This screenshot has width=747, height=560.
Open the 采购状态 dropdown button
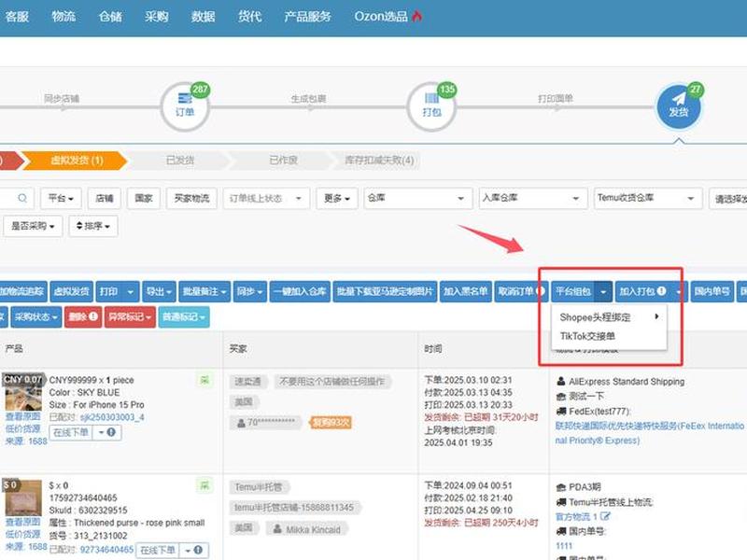[35, 316]
